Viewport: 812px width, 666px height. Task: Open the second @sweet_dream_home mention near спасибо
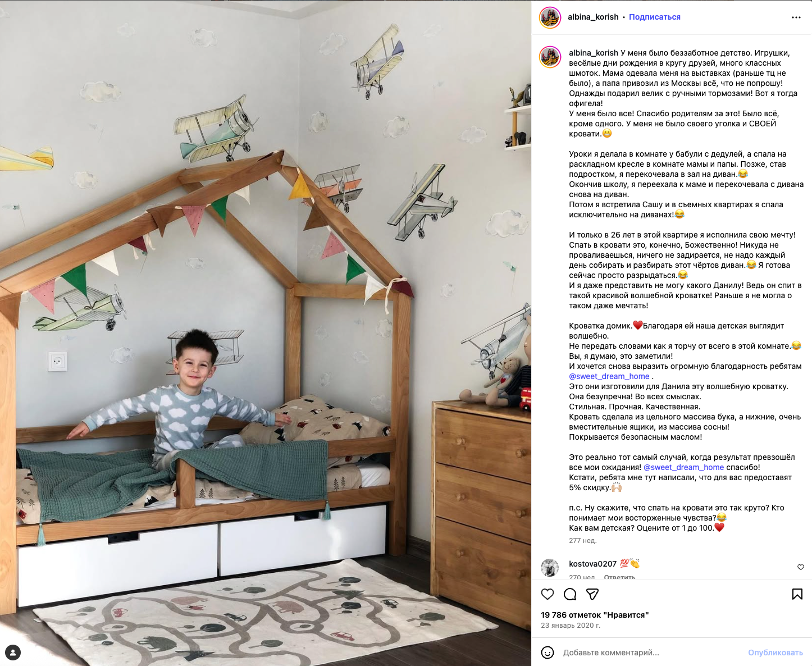(683, 467)
